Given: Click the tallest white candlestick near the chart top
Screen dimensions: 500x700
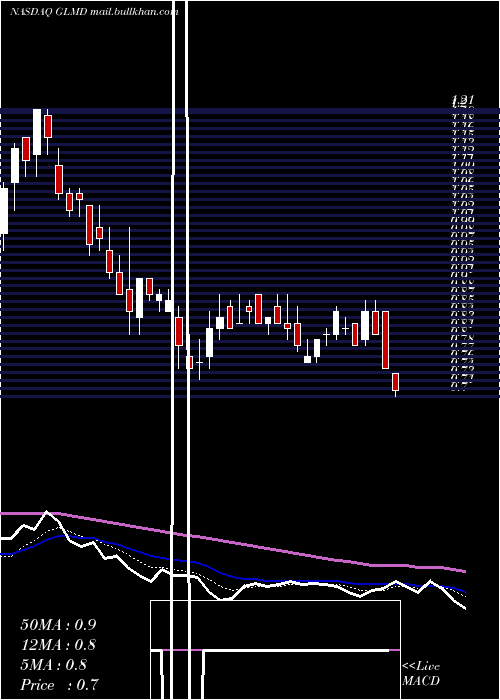Looking at the screenshot, I should coord(37,132).
